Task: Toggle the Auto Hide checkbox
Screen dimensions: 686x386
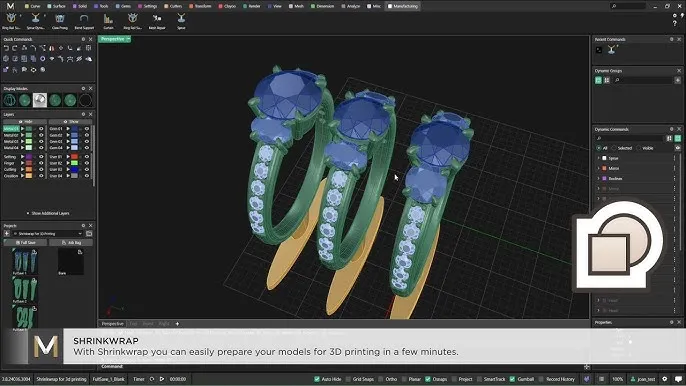Action: point(317,379)
